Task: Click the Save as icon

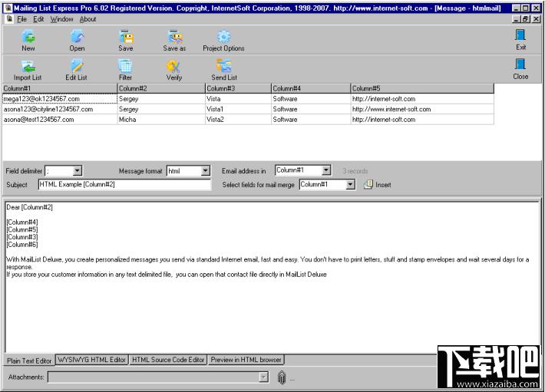Action: pos(175,37)
